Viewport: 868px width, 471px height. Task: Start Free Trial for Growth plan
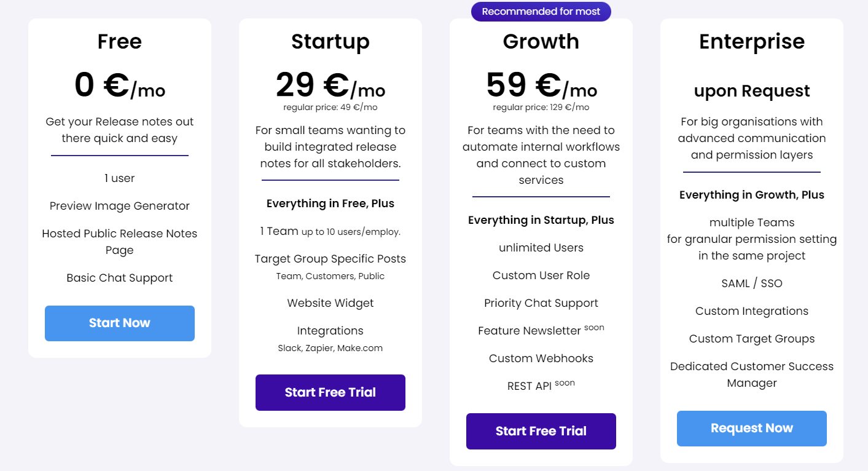pyautogui.click(x=541, y=431)
